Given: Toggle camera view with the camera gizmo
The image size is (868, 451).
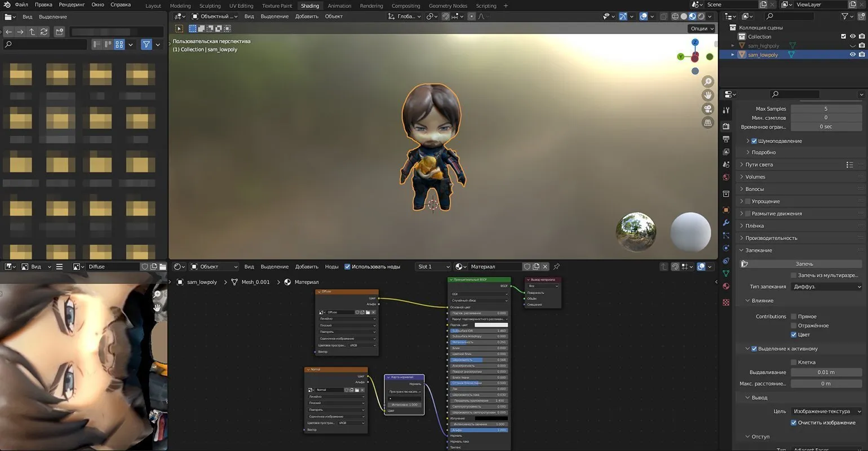Looking at the screenshot, I should tap(708, 109).
